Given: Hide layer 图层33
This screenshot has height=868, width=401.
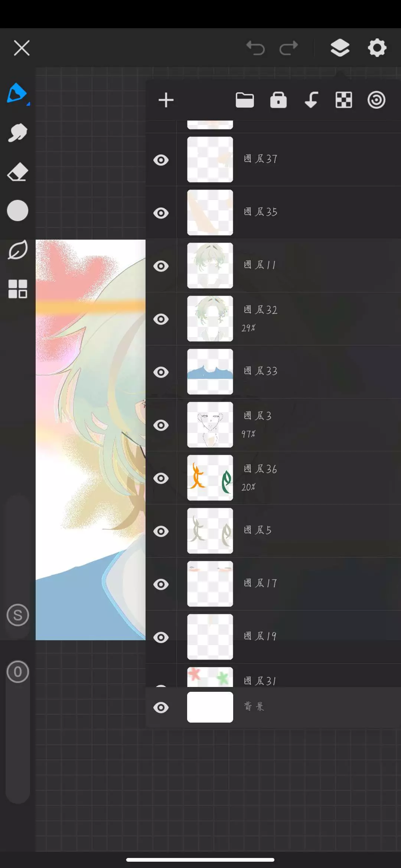Looking at the screenshot, I should click(x=161, y=372).
